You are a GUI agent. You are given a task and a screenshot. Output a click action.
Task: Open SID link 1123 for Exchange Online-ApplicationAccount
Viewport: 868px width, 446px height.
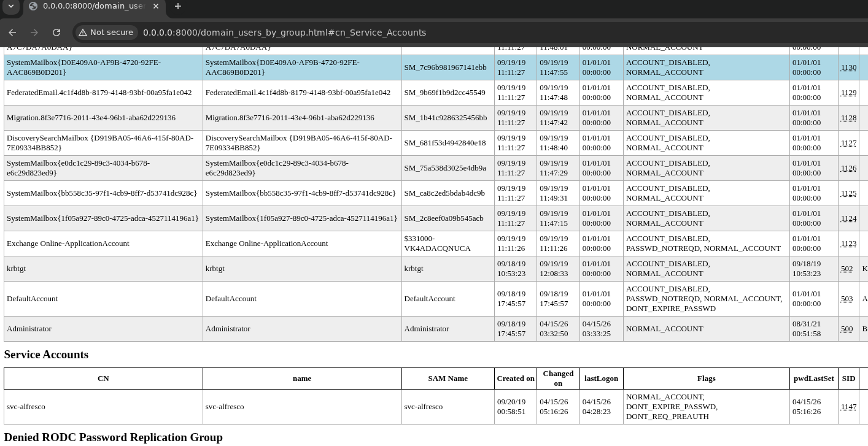[x=848, y=244]
